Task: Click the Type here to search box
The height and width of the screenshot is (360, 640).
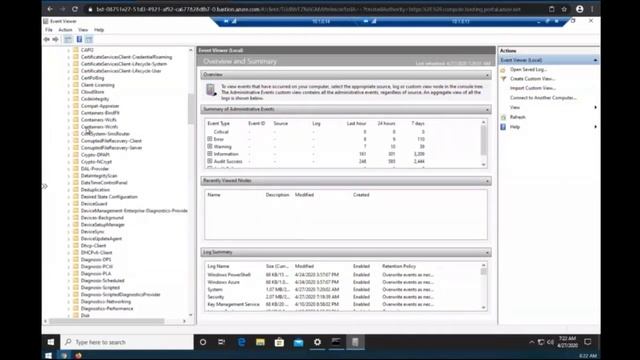Action: tap(127, 342)
